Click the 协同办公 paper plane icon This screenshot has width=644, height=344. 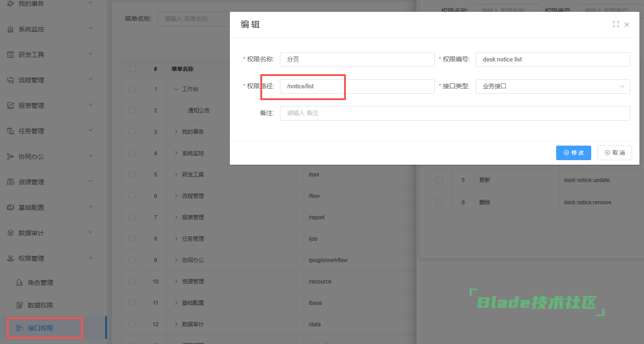coord(10,157)
